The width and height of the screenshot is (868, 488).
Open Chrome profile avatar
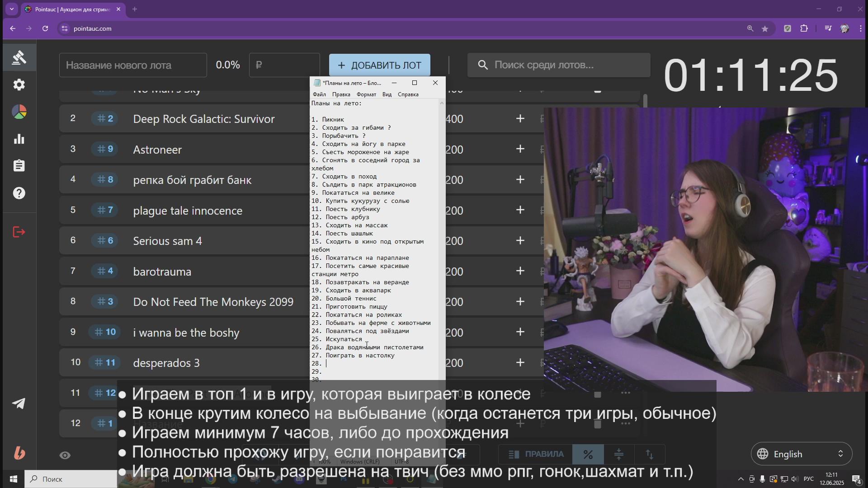tap(844, 28)
